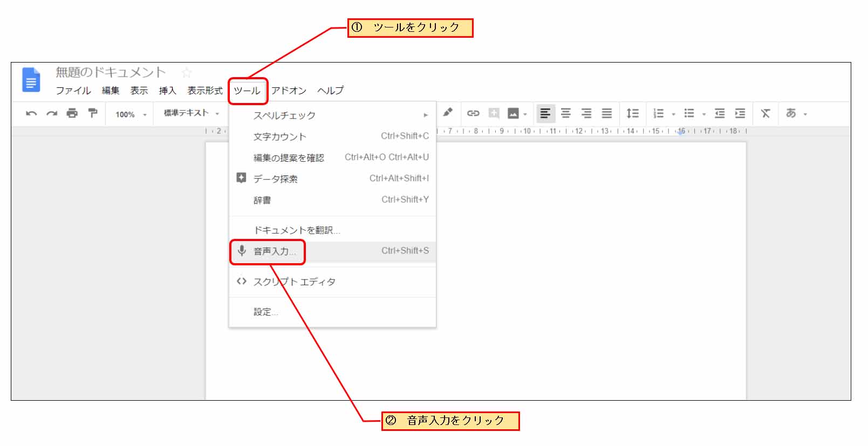Toggle left alignment
Image resolution: width=868 pixels, height=446 pixels.
[x=545, y=114]
